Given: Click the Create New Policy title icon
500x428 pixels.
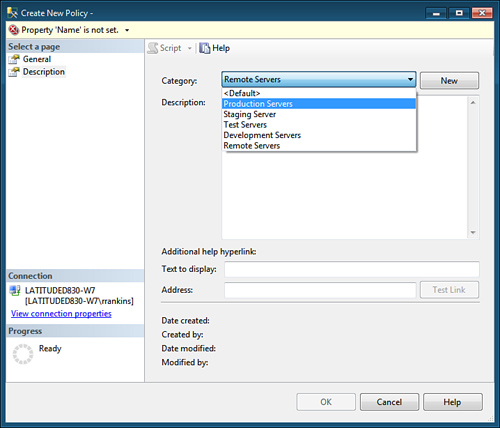Looking at the screenshot, I should point(12,13).
